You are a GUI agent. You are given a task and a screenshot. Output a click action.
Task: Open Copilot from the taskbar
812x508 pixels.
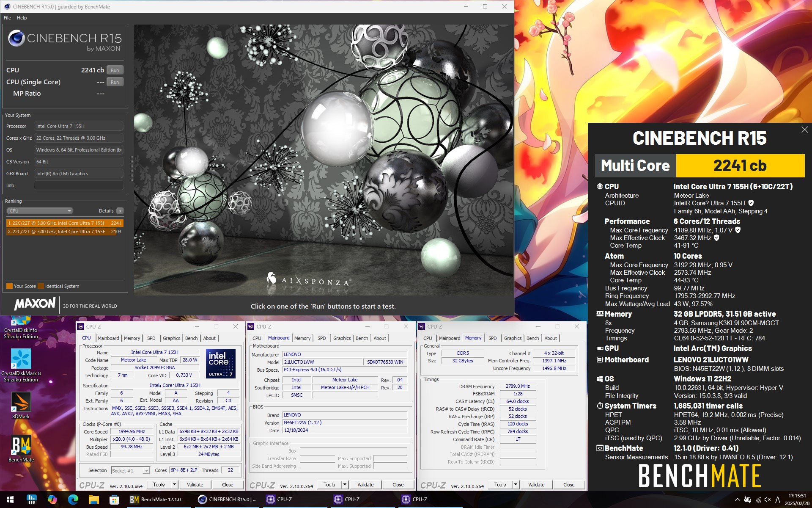pos(52,500)
